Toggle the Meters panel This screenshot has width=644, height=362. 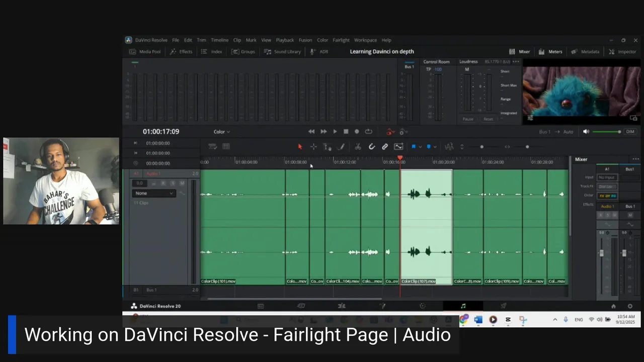[550, 51]
